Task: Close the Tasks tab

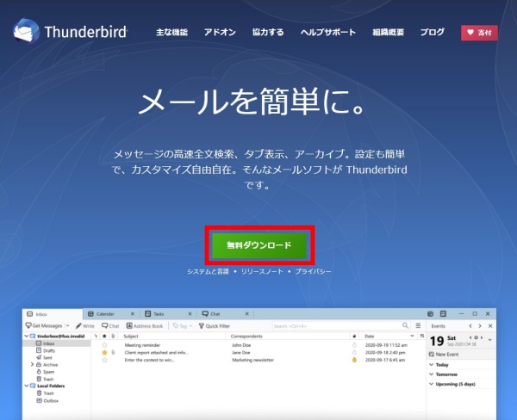Action: [x=190, y=314]
